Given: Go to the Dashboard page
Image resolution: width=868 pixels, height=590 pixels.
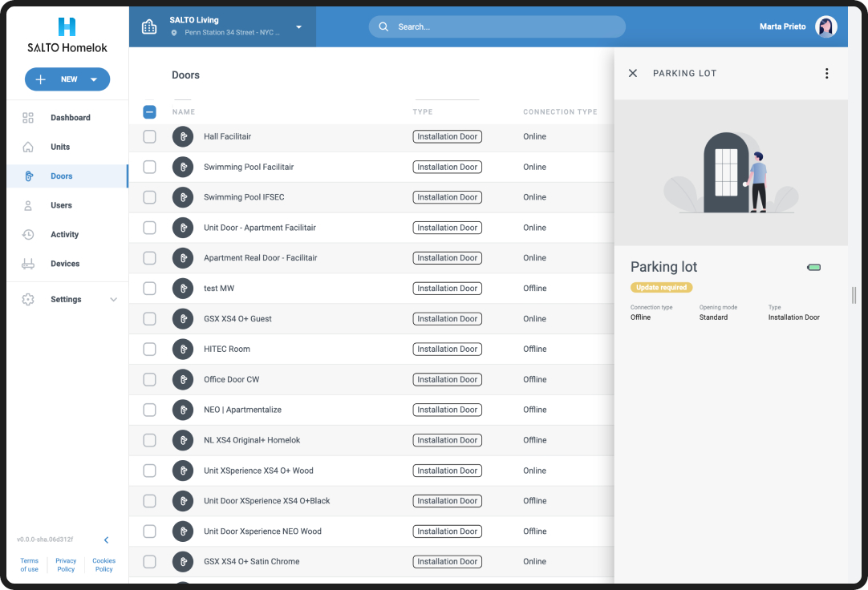Looking at the screenshot, I should click(x=70, y=118).
